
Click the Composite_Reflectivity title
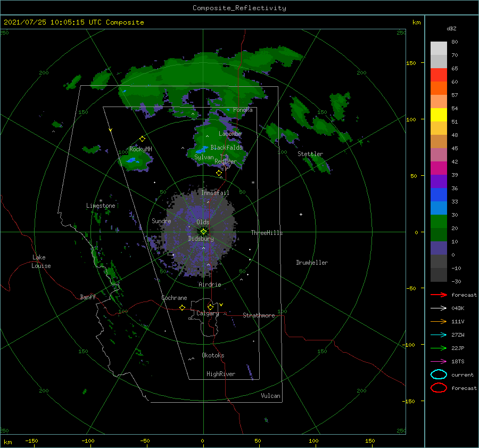[239, 8]
